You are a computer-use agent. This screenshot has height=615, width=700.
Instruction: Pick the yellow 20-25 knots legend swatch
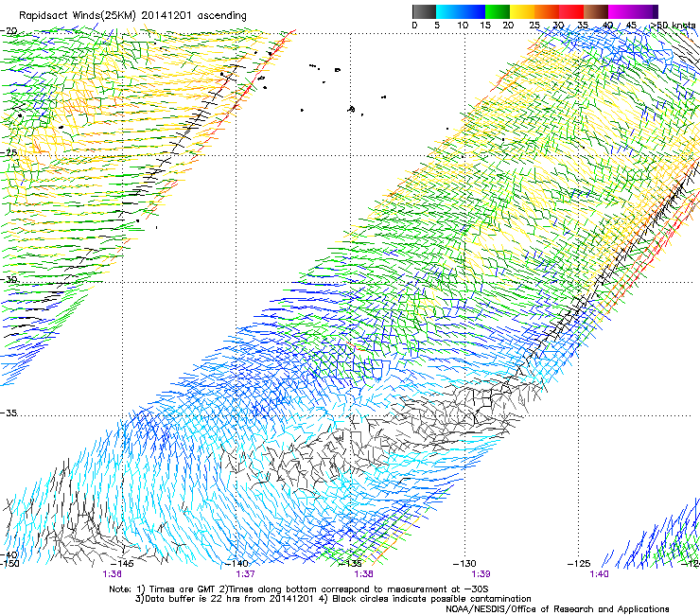[x=522, y=11]
